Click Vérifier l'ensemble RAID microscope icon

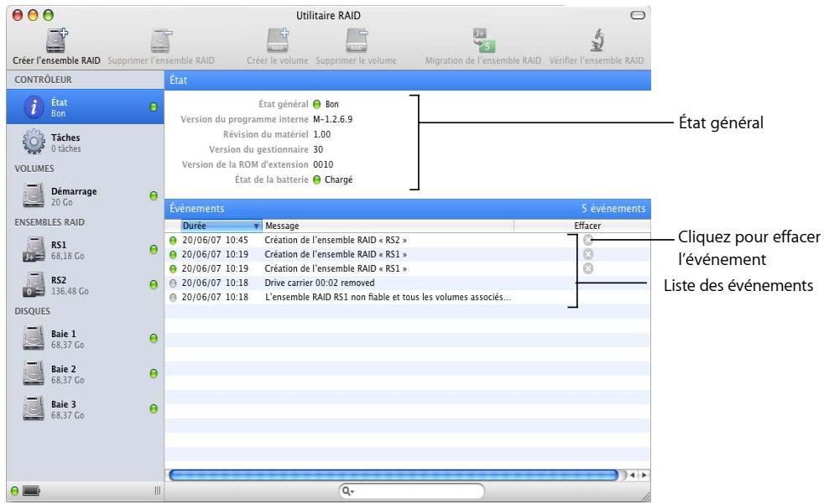[597, 40]
